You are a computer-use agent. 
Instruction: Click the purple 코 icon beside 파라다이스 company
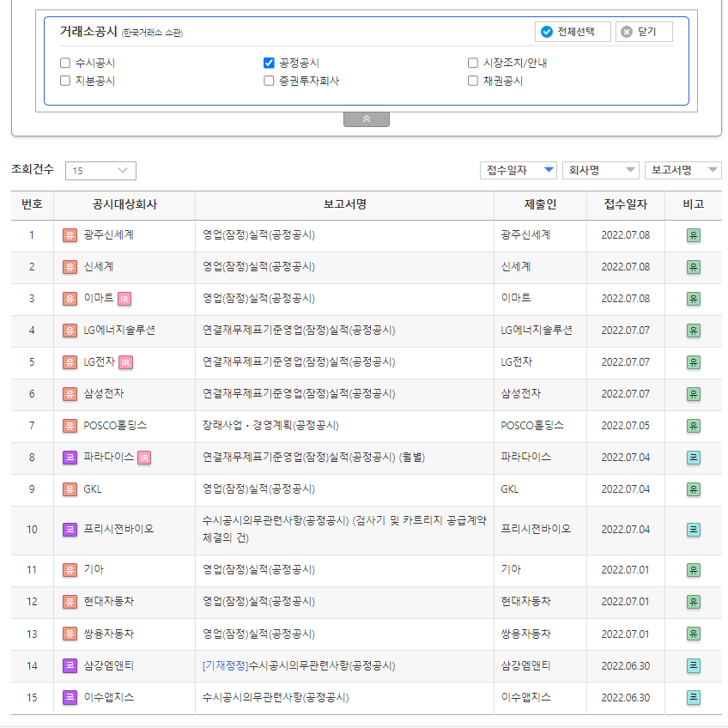click(x=70, y=458)
